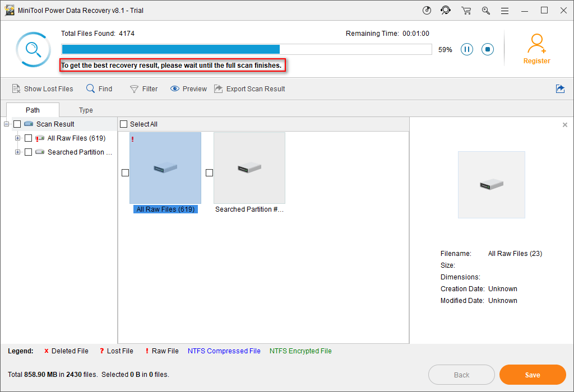Click the All Raw Files tree drive icon
The image size is (574, 392).
(x=40, y=138)
